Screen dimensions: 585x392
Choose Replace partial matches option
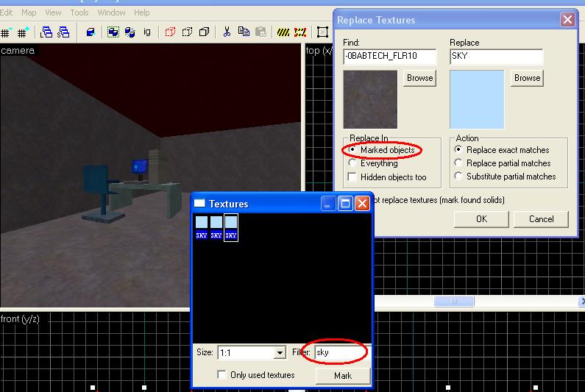[x=459, y=163]
